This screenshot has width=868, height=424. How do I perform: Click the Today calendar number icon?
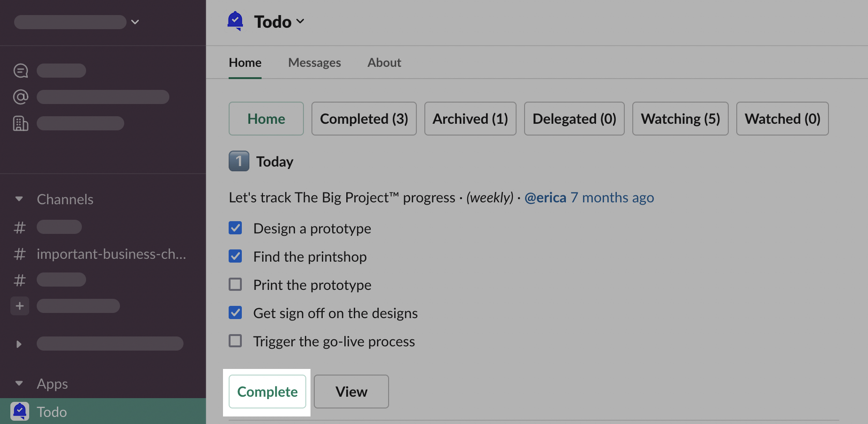[x=239, y=161]
